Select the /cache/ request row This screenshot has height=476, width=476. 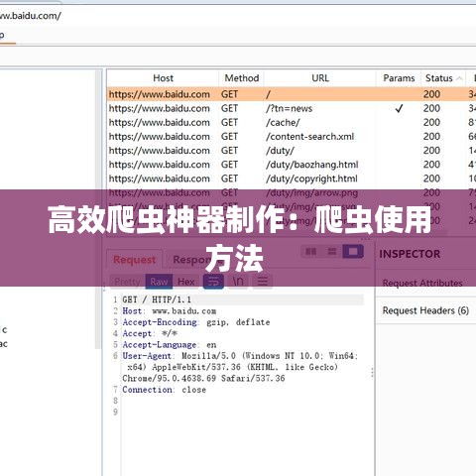point(292,123)
